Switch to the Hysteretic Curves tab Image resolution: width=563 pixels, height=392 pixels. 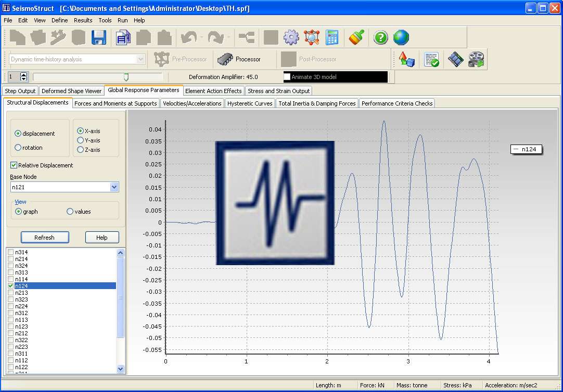pyautogui.click(x=250, y=103)
